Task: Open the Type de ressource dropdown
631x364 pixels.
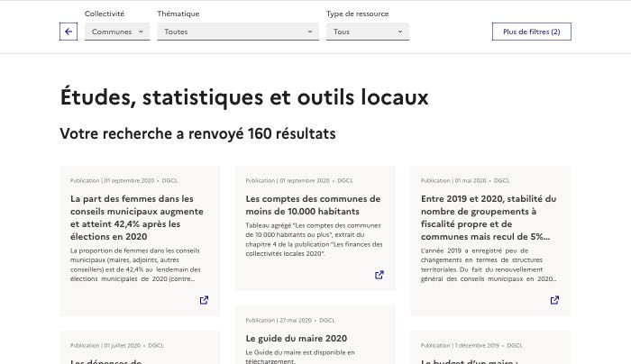Action: (368, 32)
